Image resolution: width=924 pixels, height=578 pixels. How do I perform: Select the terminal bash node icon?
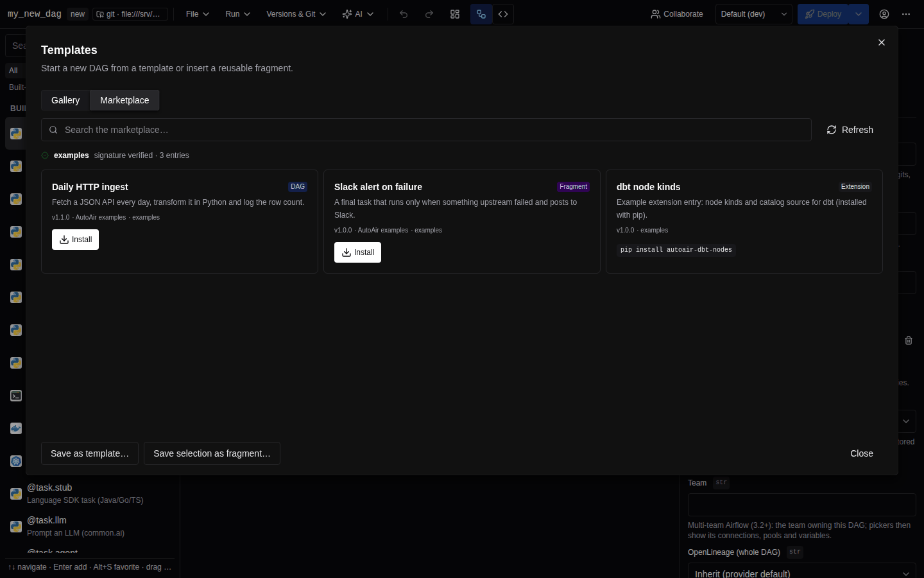pos(16,396)
